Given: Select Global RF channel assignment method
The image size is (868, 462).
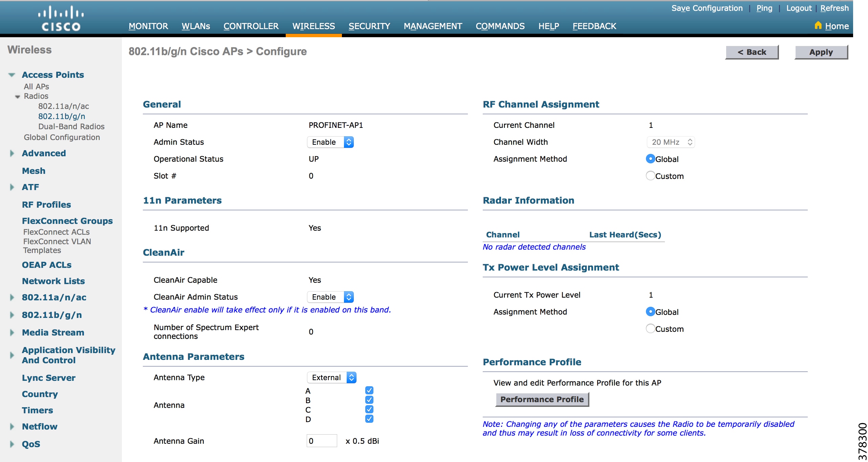Looking at the screenshot, I should (x=650, y=159).
